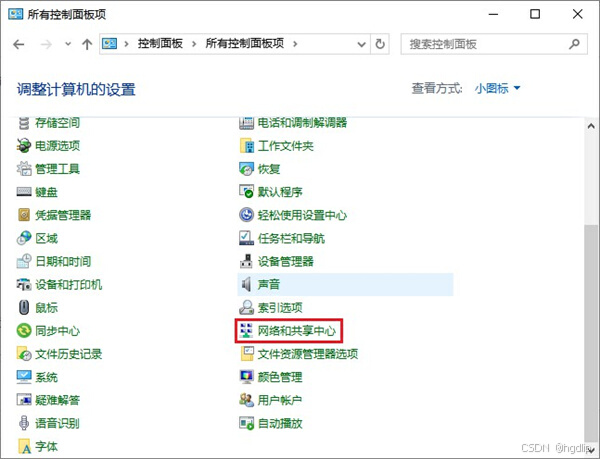Click the 区域 globe icon
The width and height of the screenshot is (600, 459).
click(24, 238)
